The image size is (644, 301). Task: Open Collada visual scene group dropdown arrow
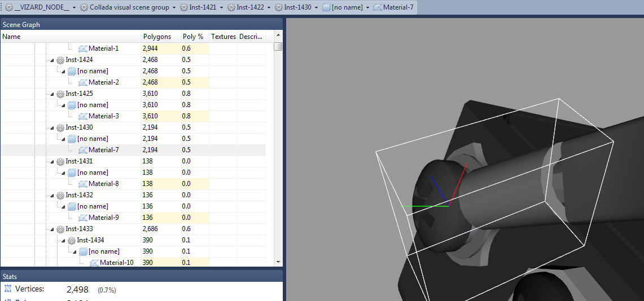174,8
